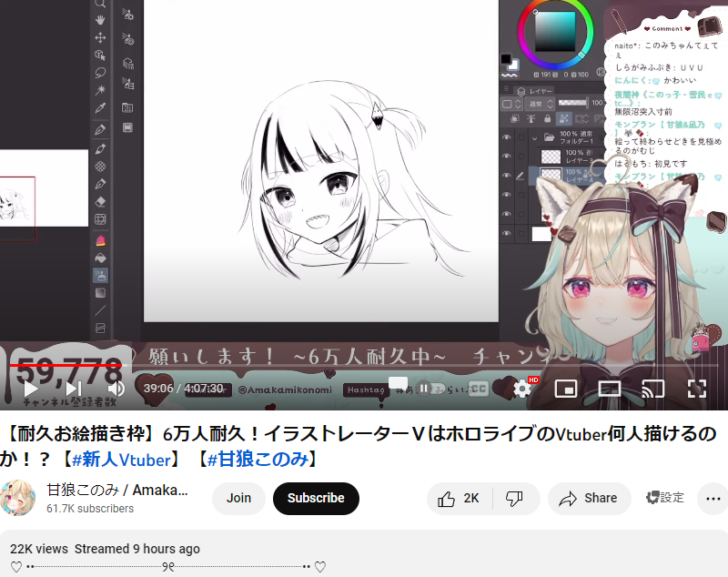Hide the bottom white paper layer
This screenshot has width=728, height=577.
tap(507, 234)
